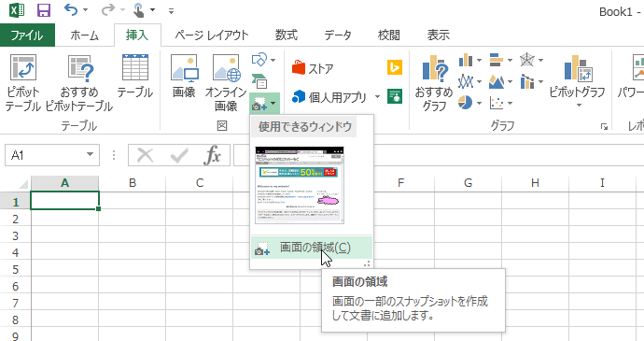The height and width of the screenshot is (341, 644).
Task: Click the ストア button
Action: point(312,68)
